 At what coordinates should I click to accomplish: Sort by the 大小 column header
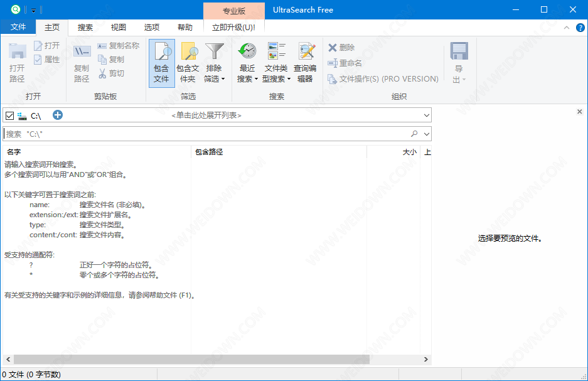pyautogui.click(x=393, y=152)
